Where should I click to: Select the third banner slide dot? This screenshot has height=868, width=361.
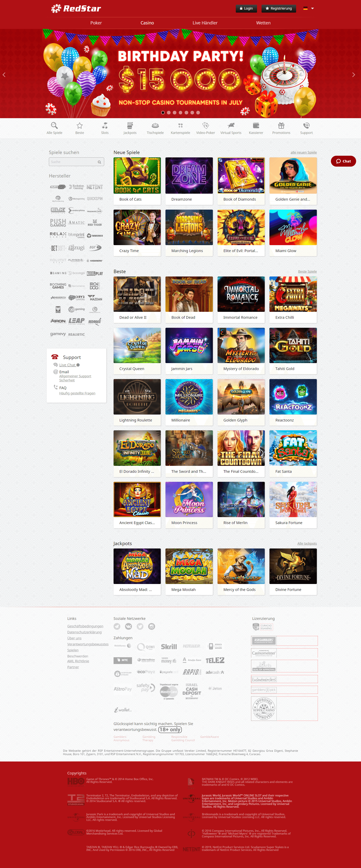coord(175,113)
